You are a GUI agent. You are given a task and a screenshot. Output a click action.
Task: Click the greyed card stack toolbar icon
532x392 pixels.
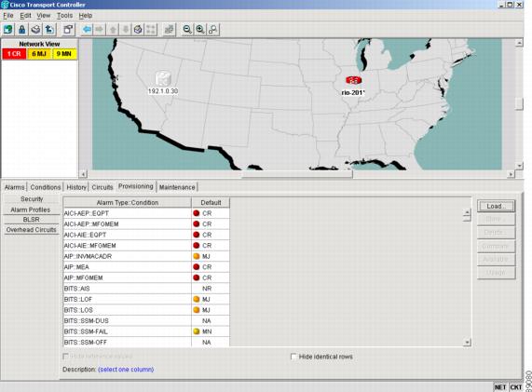coord(169,30)
